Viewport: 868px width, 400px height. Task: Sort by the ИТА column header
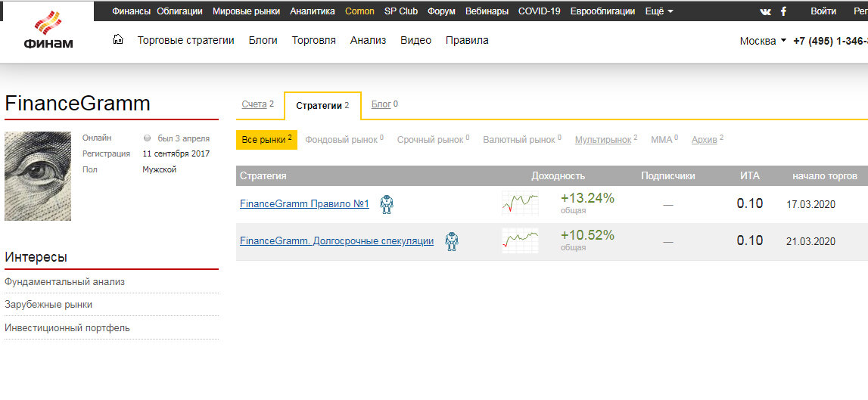point(750,176)
